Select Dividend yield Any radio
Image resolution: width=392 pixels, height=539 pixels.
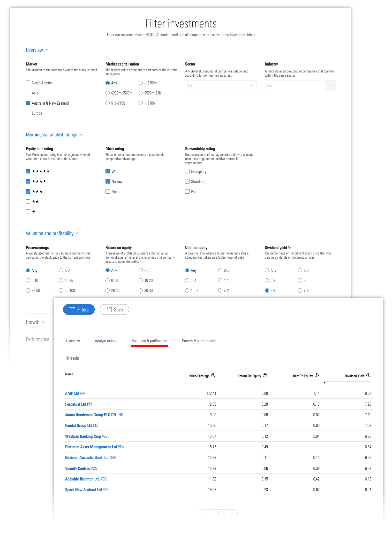pos(267,270)
